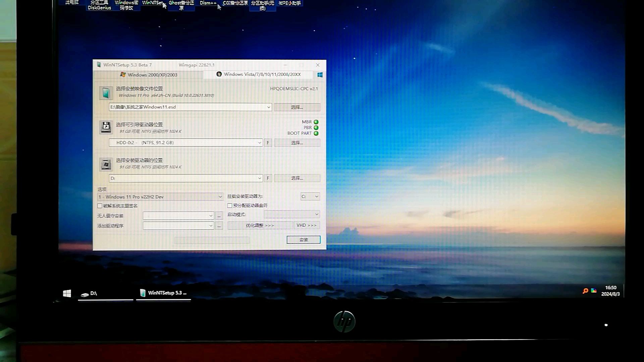Click the browse button for 无人值守安装

click(219, 216)
